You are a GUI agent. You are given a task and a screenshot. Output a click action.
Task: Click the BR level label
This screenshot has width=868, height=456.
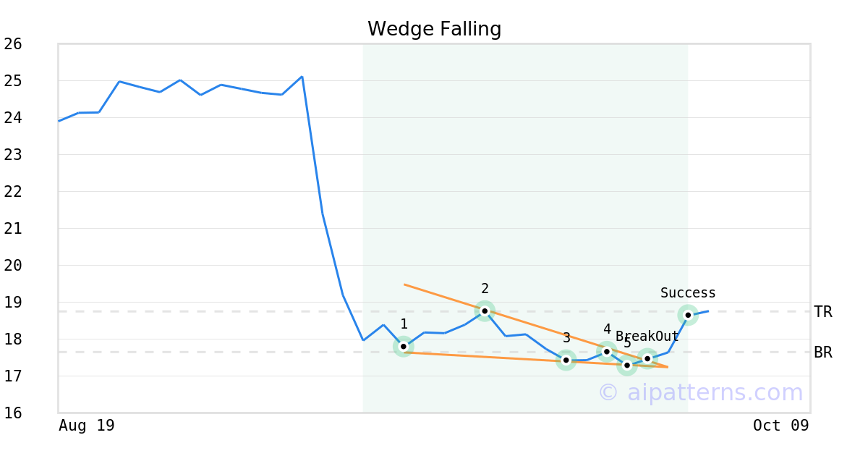pyautogui.click(x=822, y=352)
